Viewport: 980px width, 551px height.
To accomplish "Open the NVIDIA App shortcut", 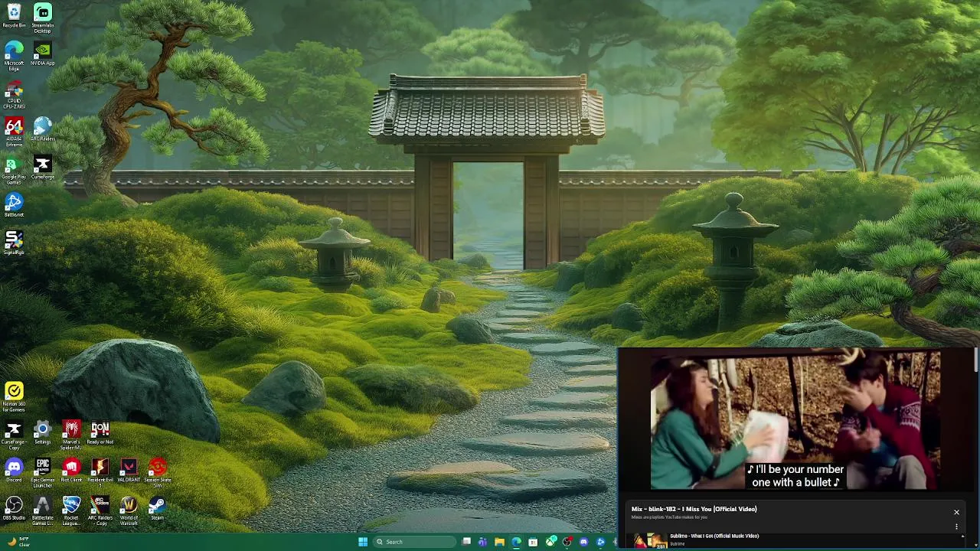I will click(x=43, y=54).
